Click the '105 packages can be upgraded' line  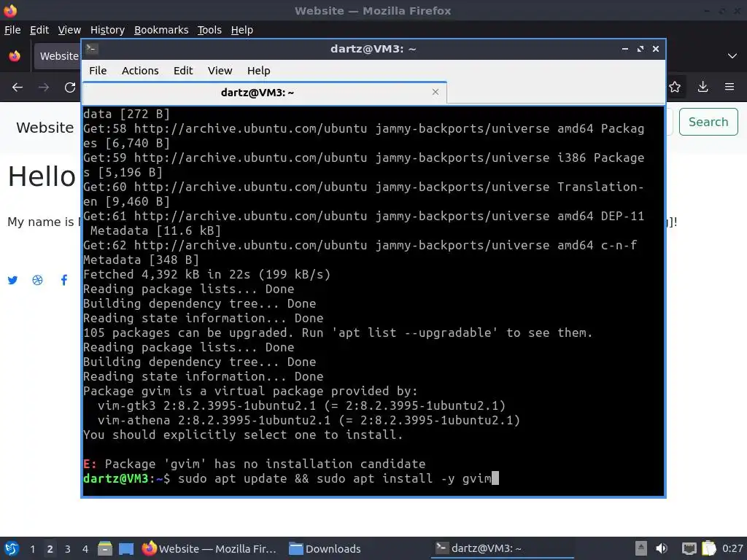click(x=338, y=332)
